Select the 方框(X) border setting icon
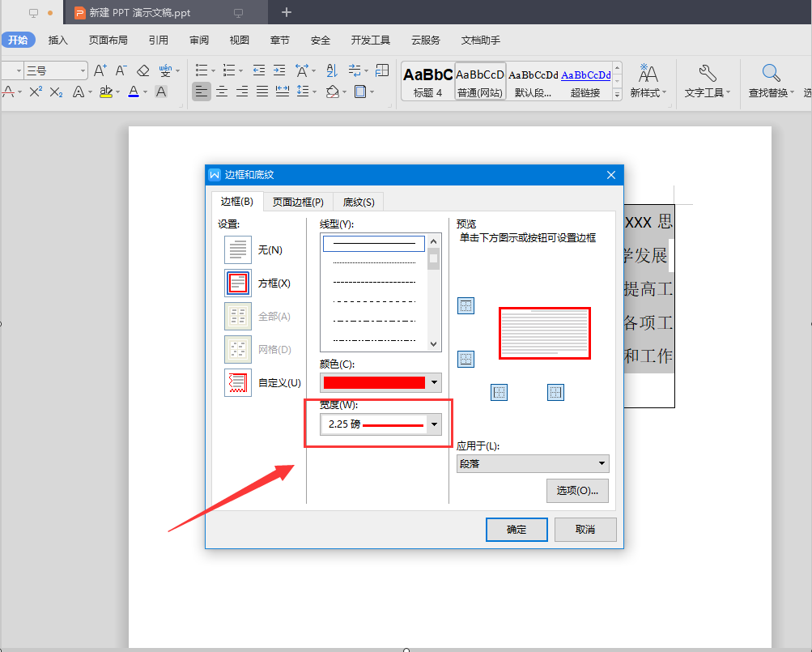This screenshot has height=652, width=812. pyautogui.click(x=238, y=283)
